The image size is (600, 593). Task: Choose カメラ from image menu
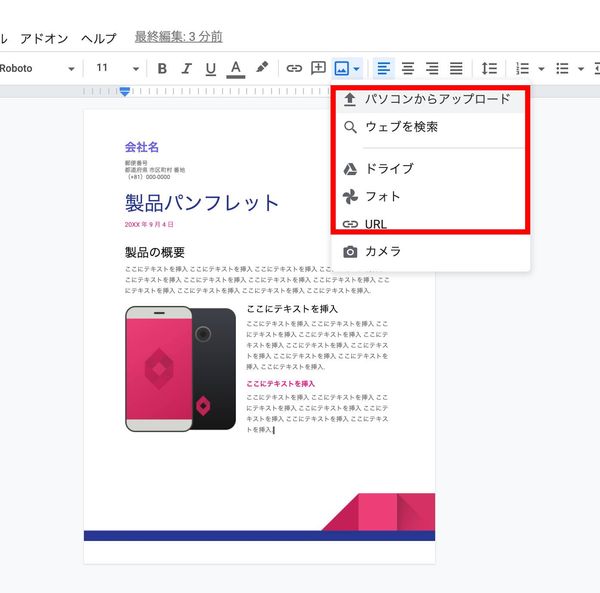tap(430, 251)
